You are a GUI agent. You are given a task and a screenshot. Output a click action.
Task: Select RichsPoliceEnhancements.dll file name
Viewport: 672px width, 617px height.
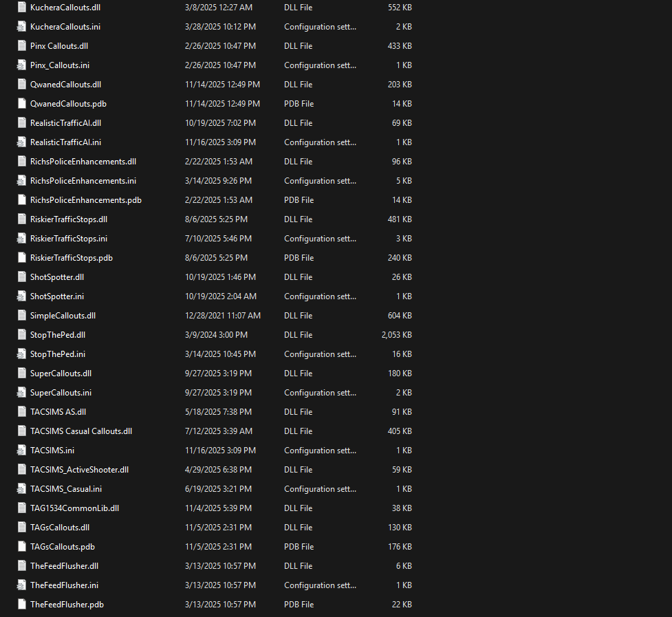(83, 162)
